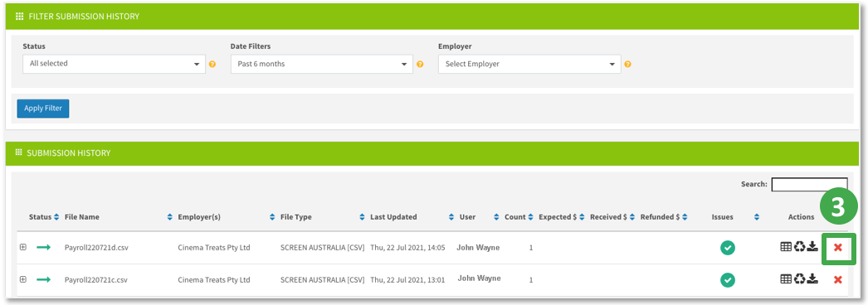
Task: Open the Status dropdown showing All selected
Action: click(x=114, y=64)
